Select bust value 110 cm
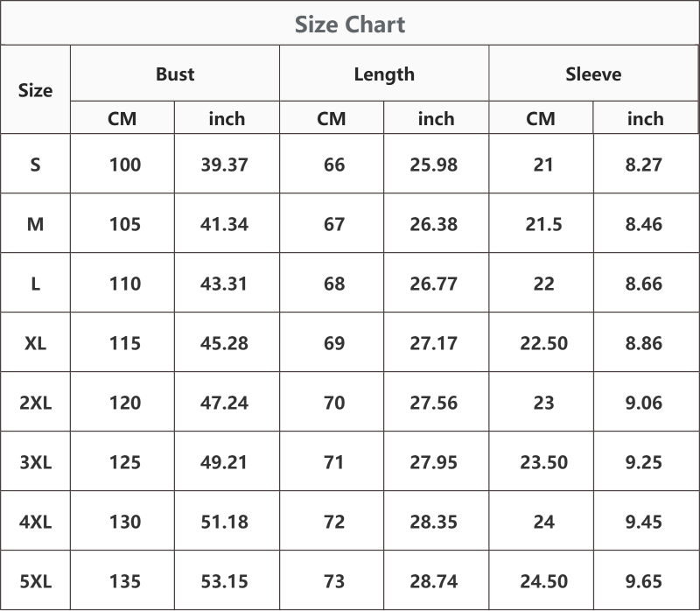 click(x=125, y=284)
